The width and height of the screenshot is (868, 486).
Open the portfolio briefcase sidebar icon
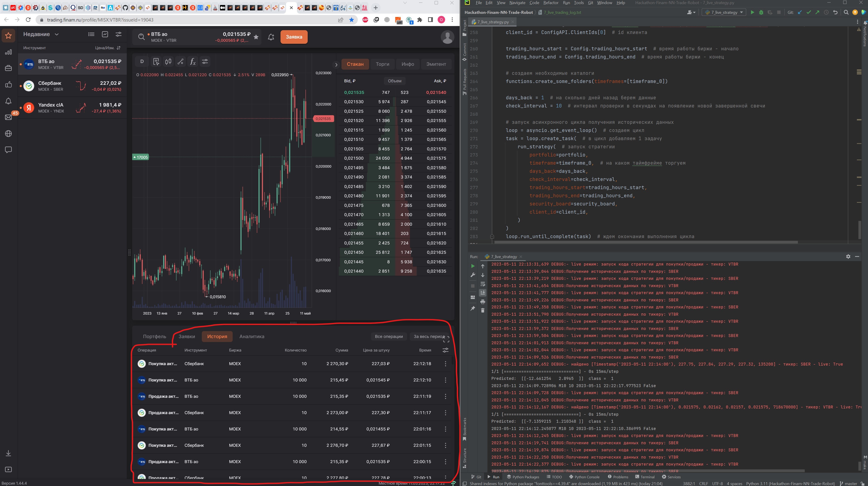coord(8,68)
